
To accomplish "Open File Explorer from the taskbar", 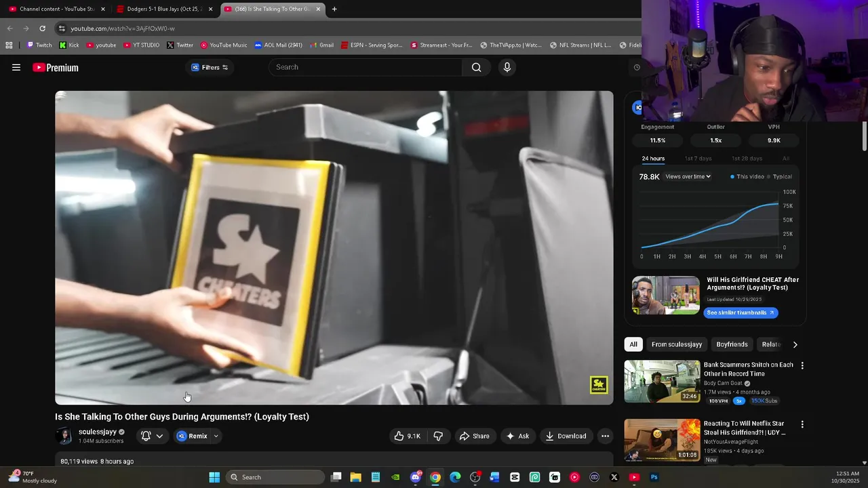I will tap(355, 477).
